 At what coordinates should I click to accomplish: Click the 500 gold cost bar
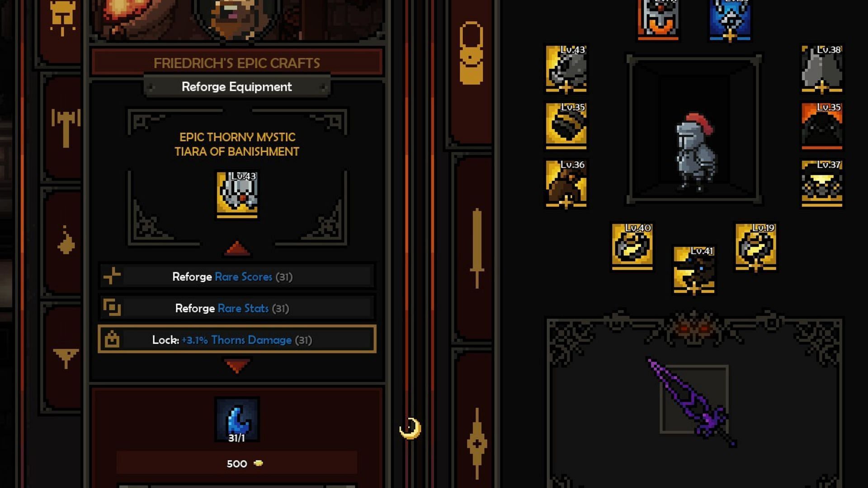tap(237, 463)
